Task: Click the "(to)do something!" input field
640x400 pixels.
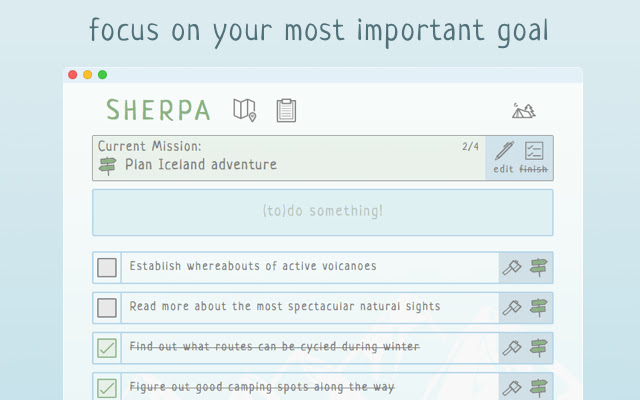Action: (322, 212)
